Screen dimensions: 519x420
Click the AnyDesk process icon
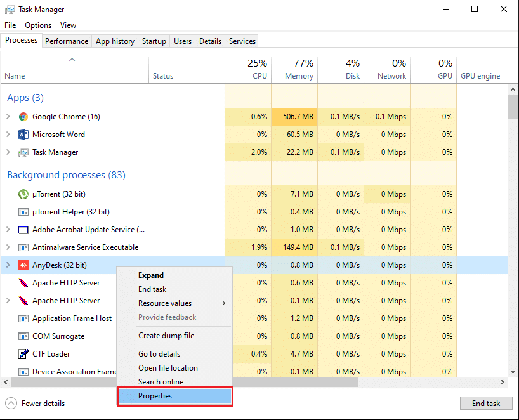[23, 265]
